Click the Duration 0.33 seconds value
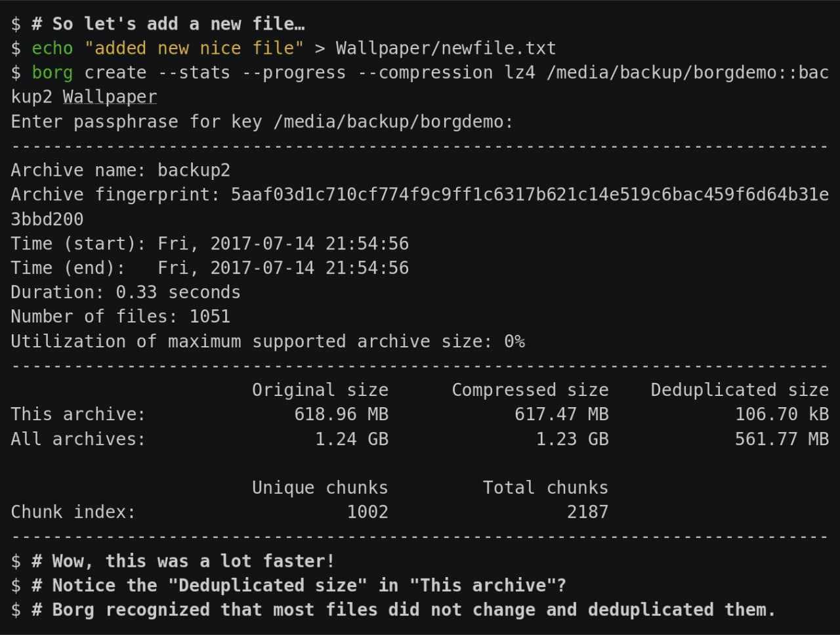Screen dimensions: 840x635 (178, 292)
